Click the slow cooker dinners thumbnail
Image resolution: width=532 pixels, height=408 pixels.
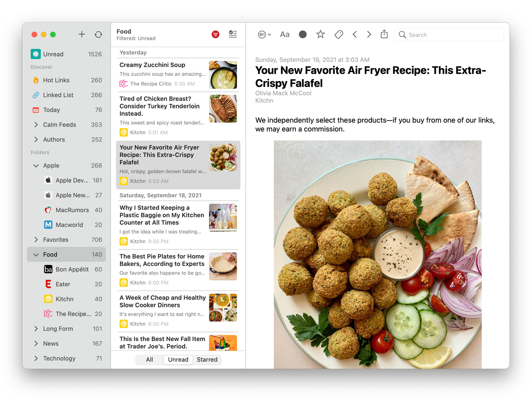click(223, 308)
